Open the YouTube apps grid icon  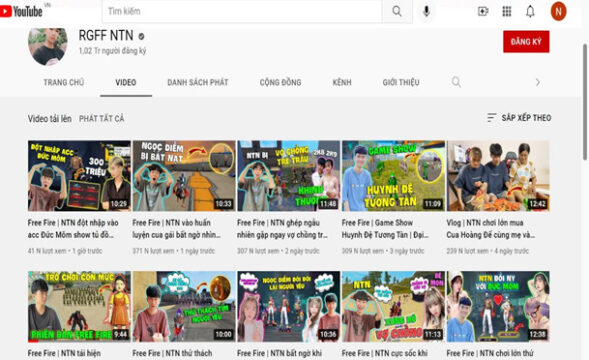pyautogui.click(x=507, y=11)
